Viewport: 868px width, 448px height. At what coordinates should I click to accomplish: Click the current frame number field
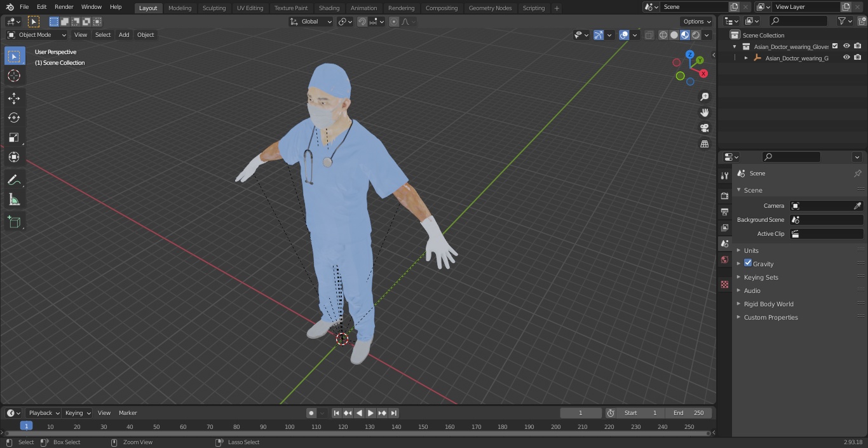[581, 413]
